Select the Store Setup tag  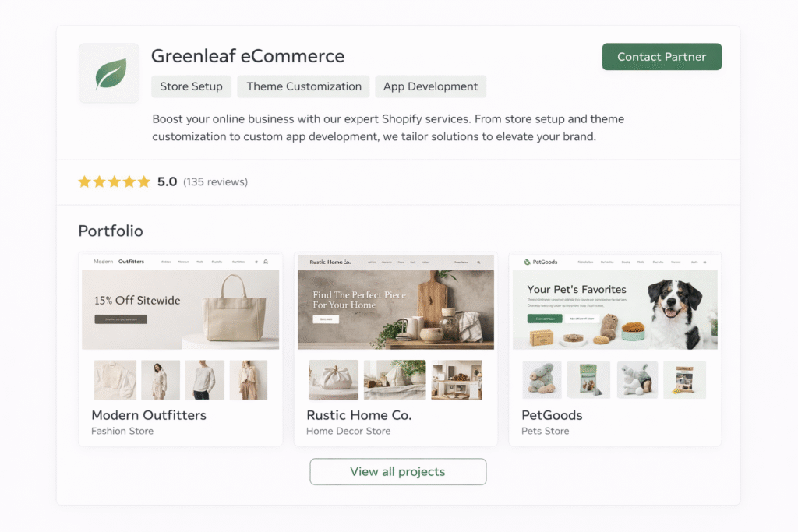pyautogui.click(x=192, y=86)
